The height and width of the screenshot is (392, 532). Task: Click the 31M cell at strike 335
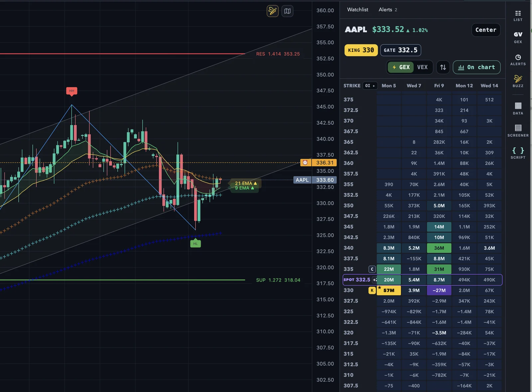coord(439,269)
